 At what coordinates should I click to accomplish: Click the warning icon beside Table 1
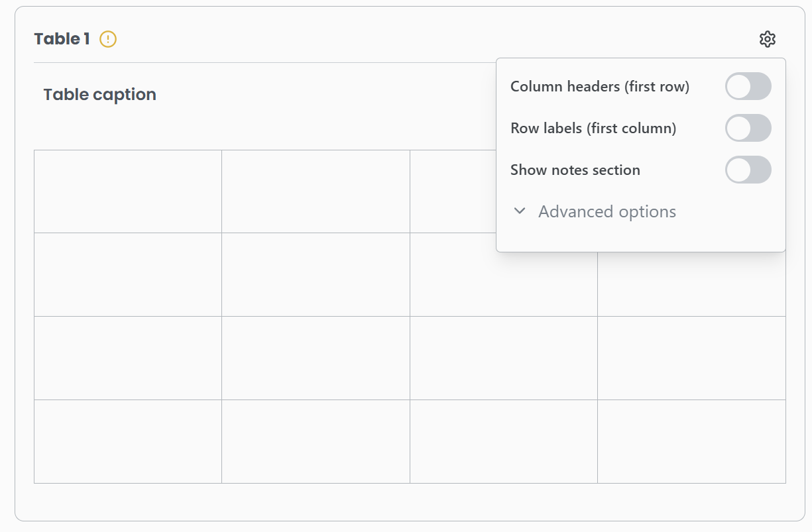tap(108, 40)
